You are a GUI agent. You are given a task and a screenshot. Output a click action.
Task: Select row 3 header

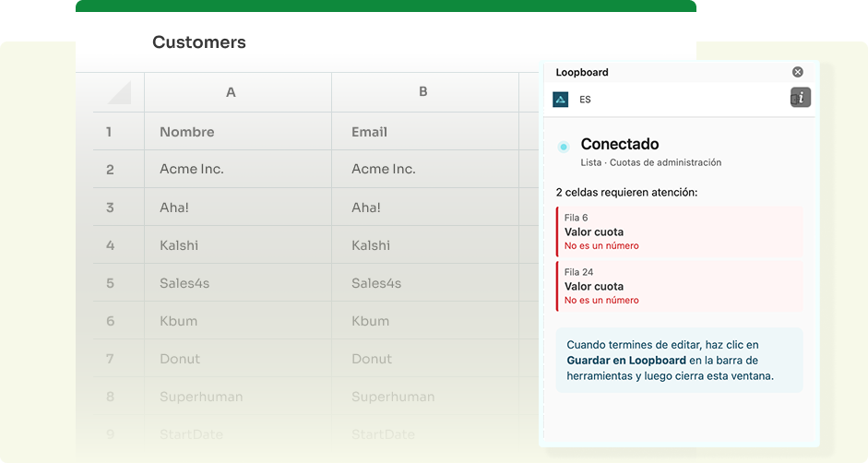(118, 208)
